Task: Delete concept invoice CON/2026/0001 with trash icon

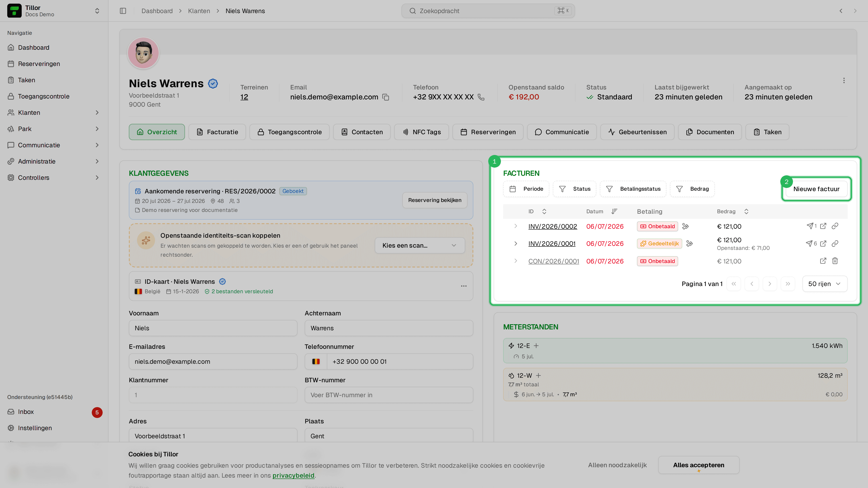Action: [835, 261]
